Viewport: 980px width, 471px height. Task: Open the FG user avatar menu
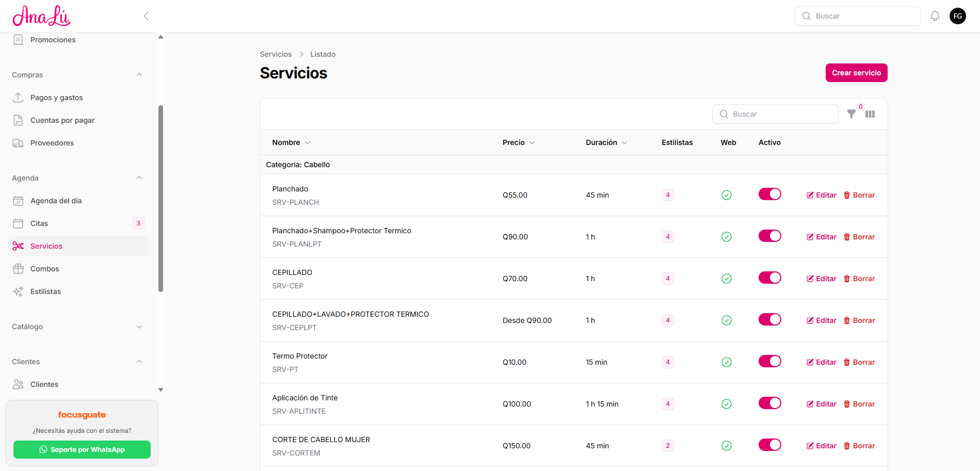click(958, 16)
